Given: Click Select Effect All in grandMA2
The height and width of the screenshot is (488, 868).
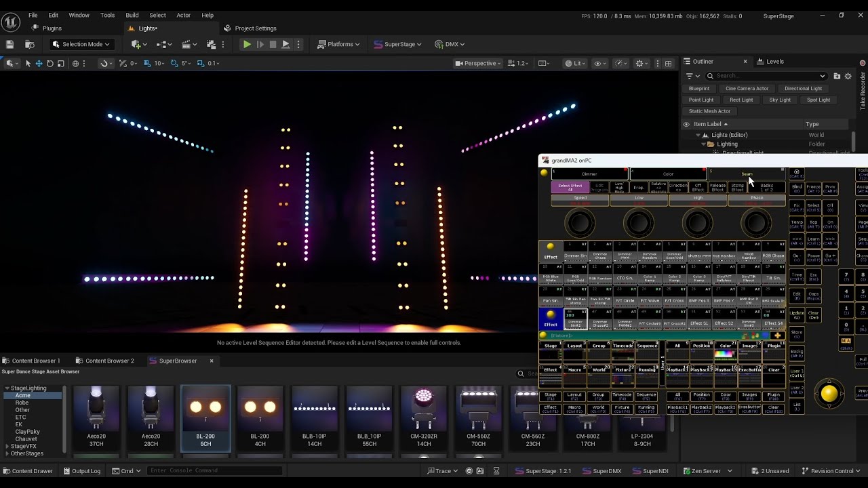Looking at the screenshot, I should click(x=570, y=187).
